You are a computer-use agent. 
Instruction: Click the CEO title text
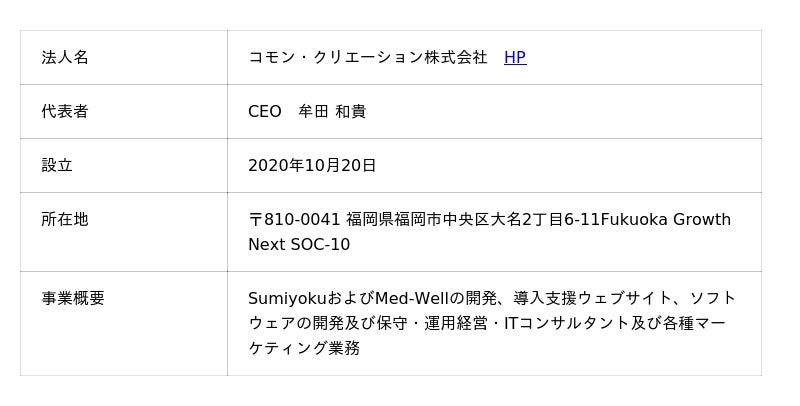pos(264,112)
